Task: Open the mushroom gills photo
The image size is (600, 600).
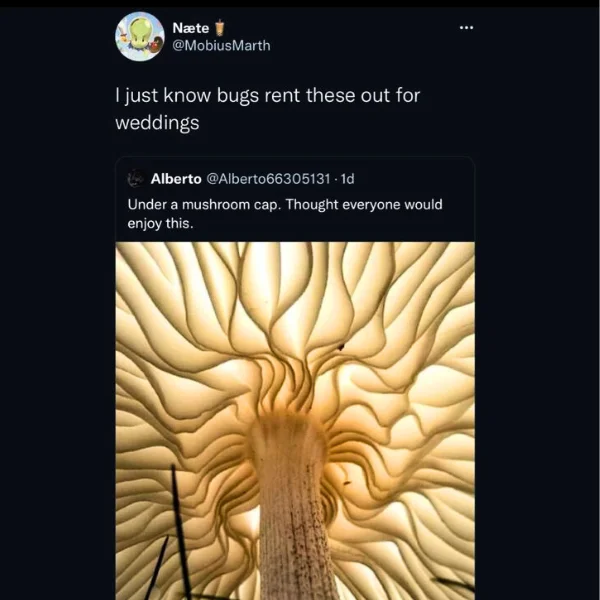Action: [295, 421]
